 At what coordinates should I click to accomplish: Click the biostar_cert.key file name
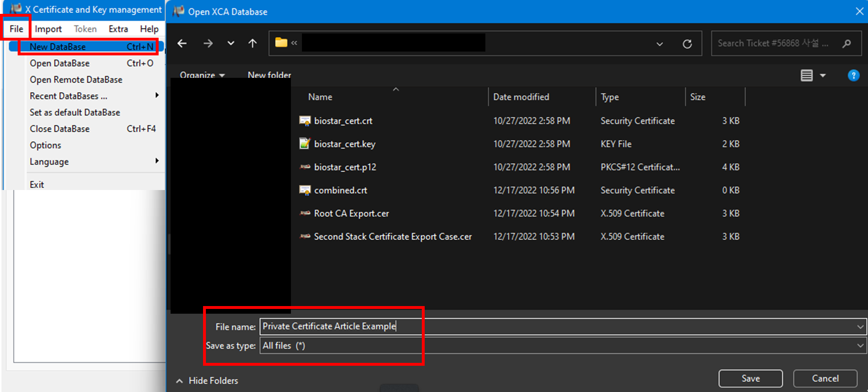344,144
